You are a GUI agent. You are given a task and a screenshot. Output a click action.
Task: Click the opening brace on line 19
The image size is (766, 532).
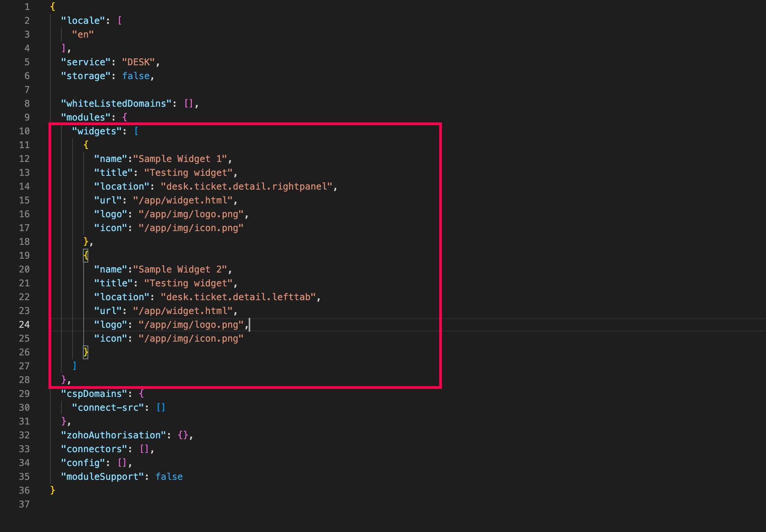(86, 255)
